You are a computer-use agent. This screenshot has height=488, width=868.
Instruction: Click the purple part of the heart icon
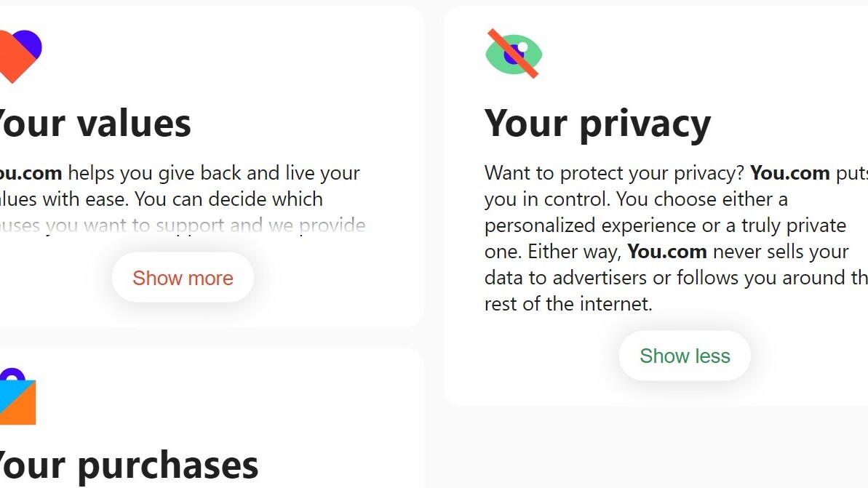click(31, 42)
